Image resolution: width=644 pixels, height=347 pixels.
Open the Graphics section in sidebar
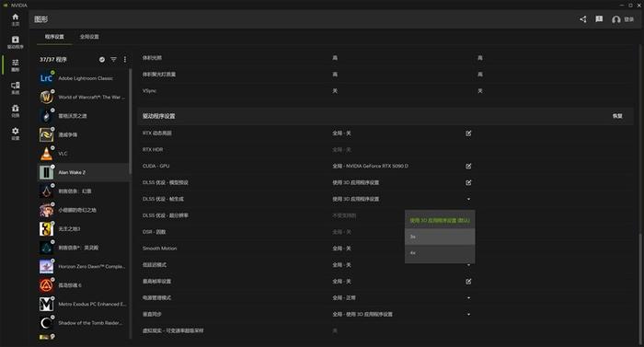coord(16,65)
